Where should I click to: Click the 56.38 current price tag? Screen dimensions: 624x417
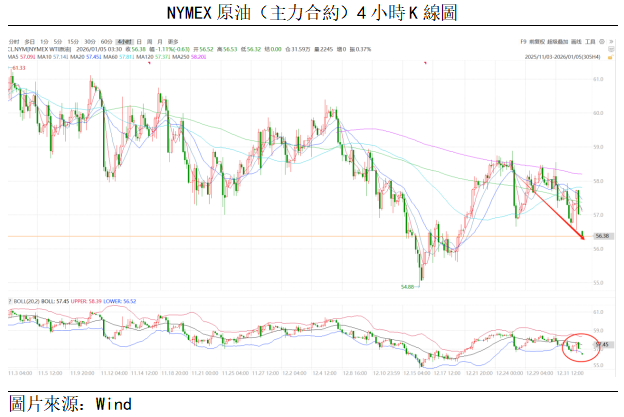601,236
